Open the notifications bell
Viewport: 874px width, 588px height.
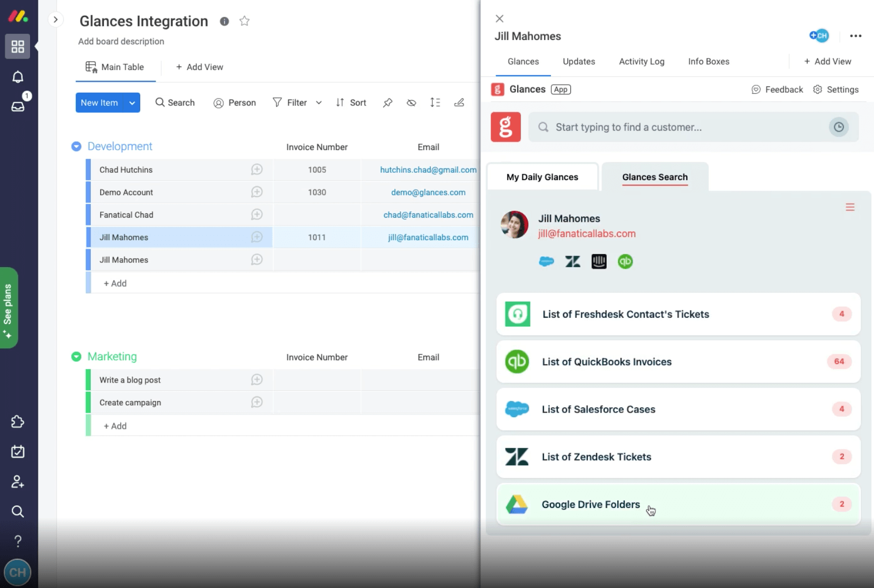point(18,77)
